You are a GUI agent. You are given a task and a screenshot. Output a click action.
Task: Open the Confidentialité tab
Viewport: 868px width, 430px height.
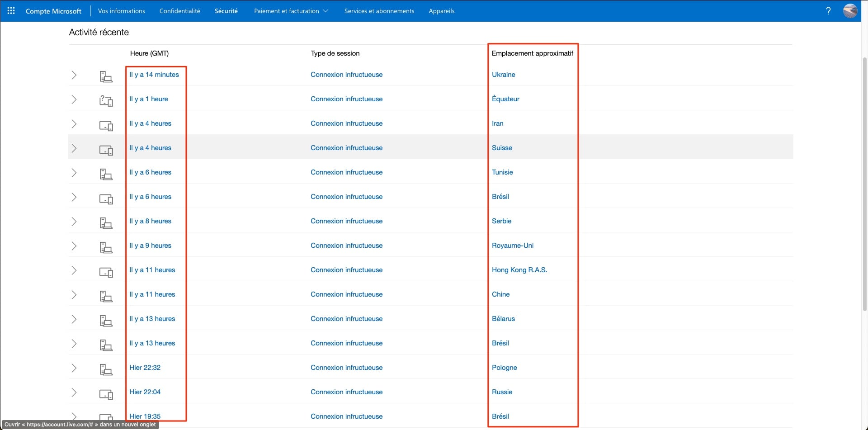(x=179, y=11)
